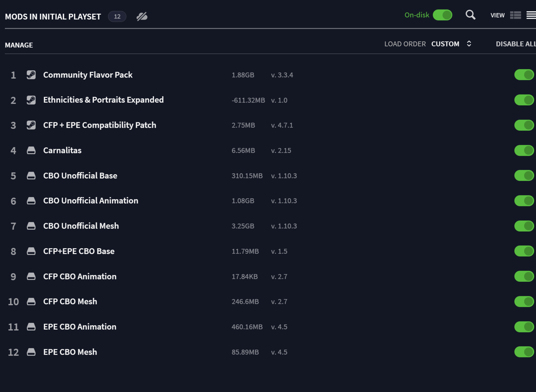Click the Steam icon beside Ethnicities & Portraits Expanded
Viewport: 536px width, 392px height.
(x=31, y=100)
